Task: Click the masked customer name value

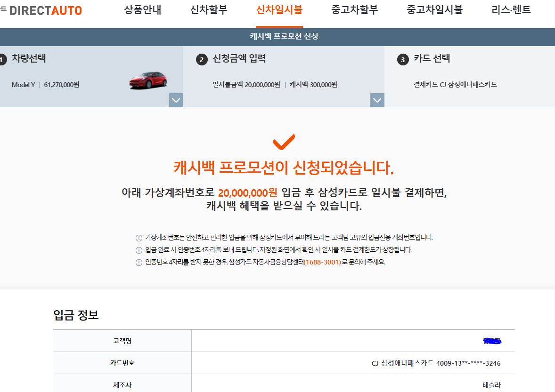Action: point(492,341)
